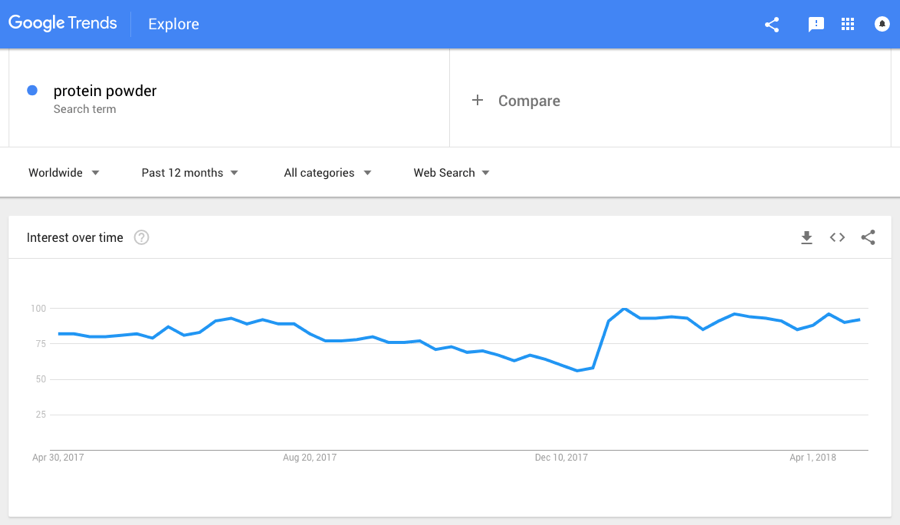The height and width of the screenshot is (525, 900).
Task: Edit the protein powder search term
Action: [105, 91]
